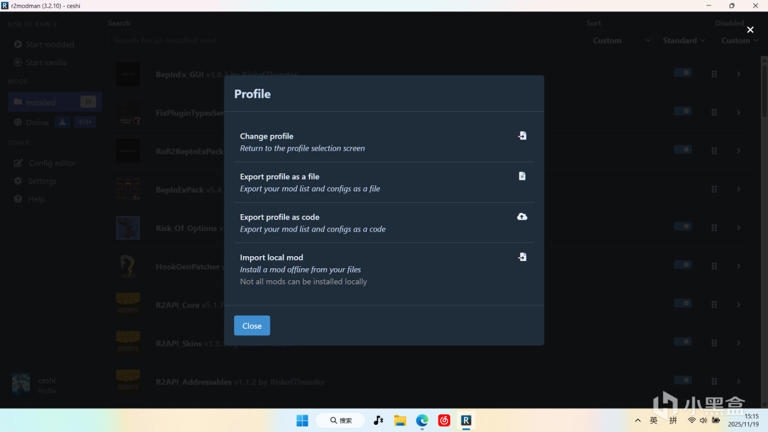
Task: Click the drag handle icon on FixPluginTypesSer row
Action: (x=714, y=113)
